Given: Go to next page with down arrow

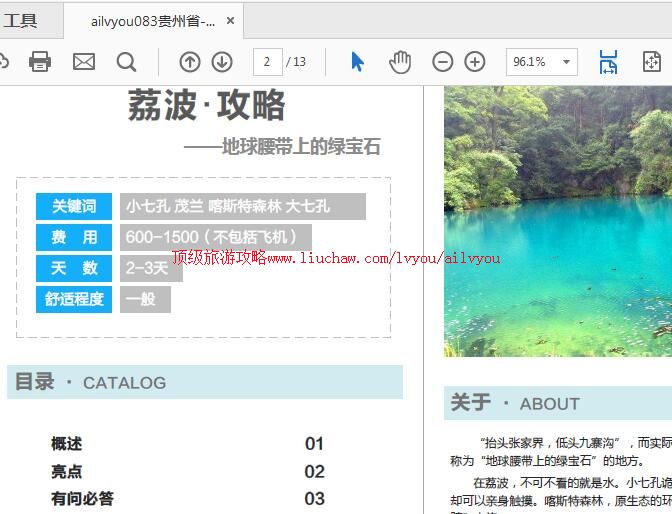Looking at the screenshot, I should (222, 62).
